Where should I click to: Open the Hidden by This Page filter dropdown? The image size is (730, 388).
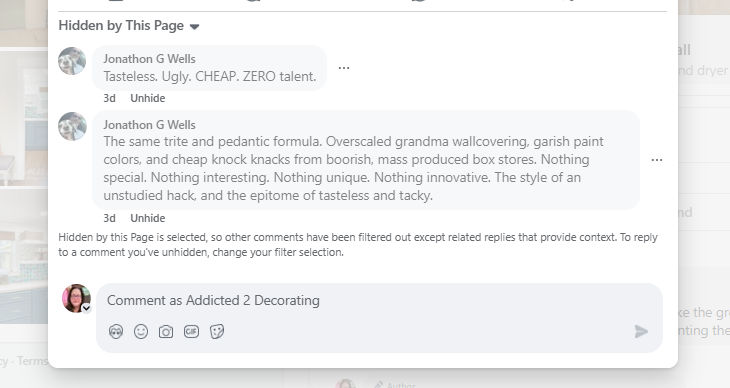(129, 26)
